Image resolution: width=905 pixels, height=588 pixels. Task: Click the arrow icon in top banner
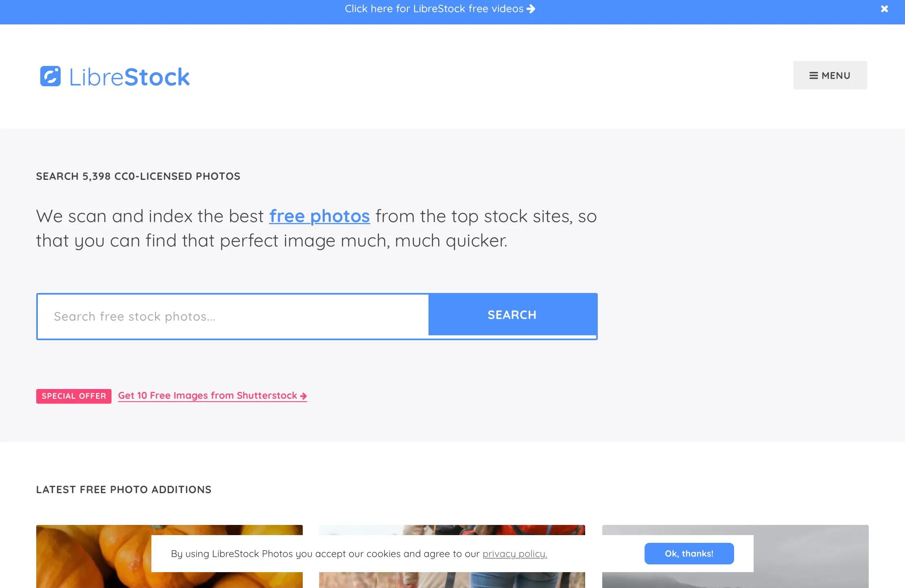[531, 9]
